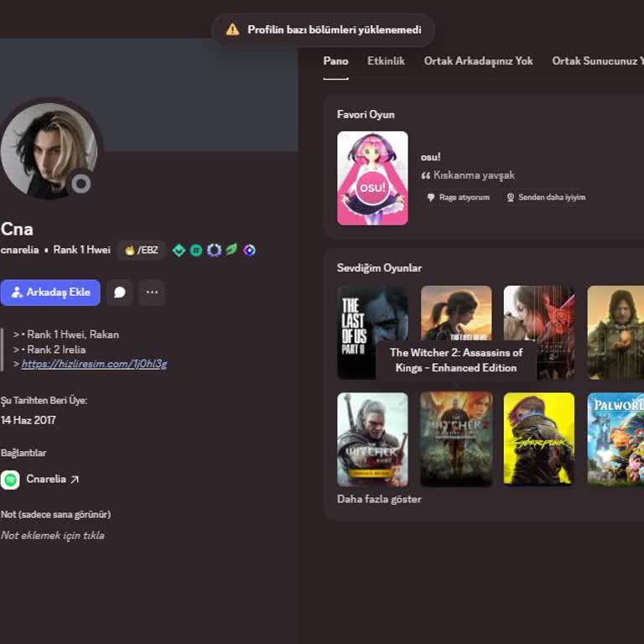This screenshot has height=644, width=644.
Task: Switch to the Pano tab
Action: pyautogui.click(x=335, y=60)
